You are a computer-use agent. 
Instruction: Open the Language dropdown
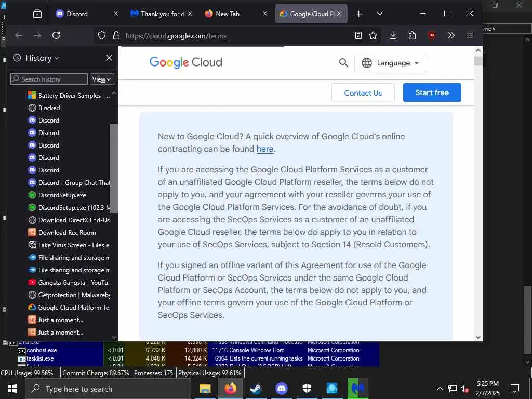[391, 63]
